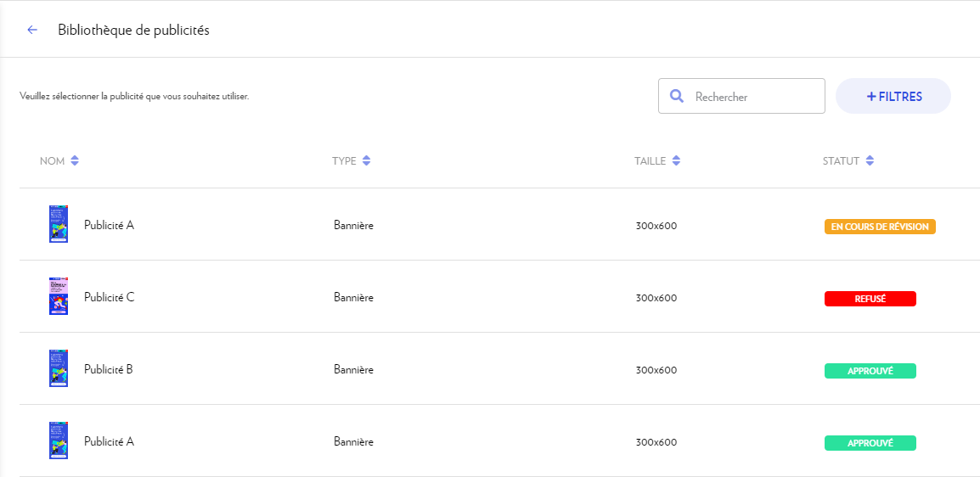Viewport: 980px width, 477px height.
Task: Sort by TAILLE using its sort arrows
Action: 676,161
